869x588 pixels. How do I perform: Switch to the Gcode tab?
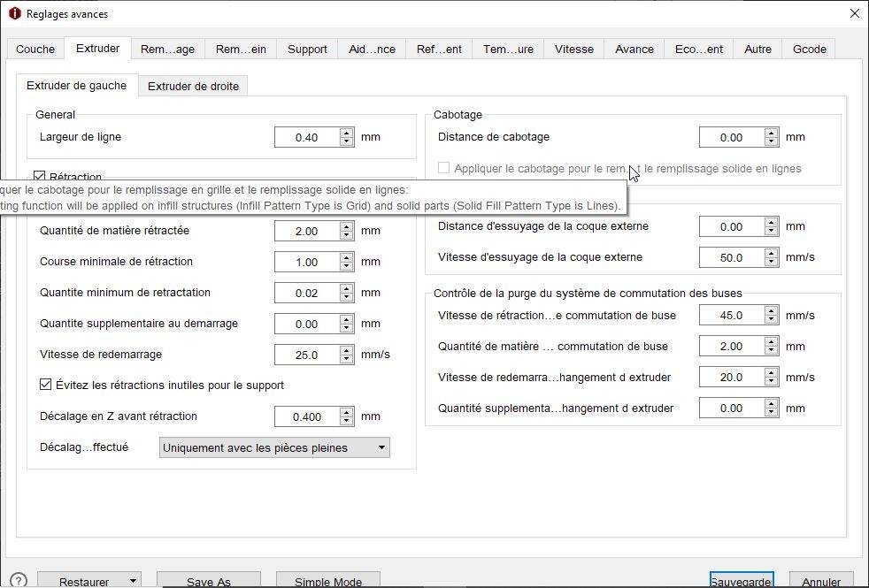(x=809, y=49)
